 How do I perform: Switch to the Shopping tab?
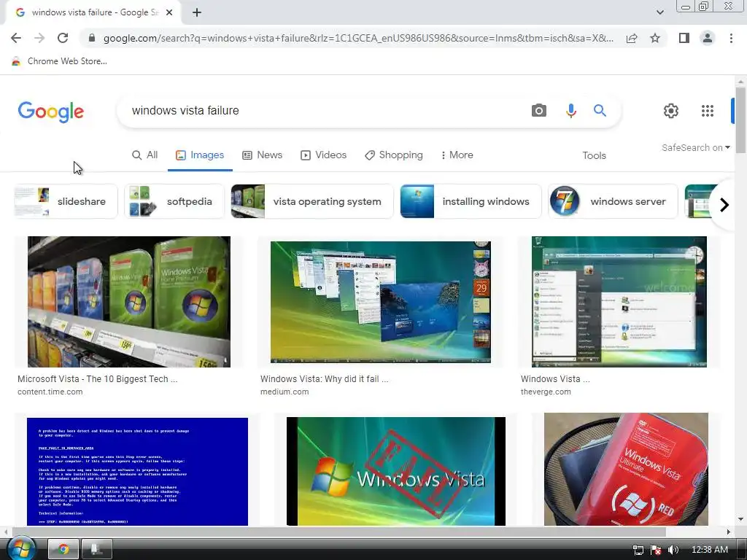(x=394, y=155)
